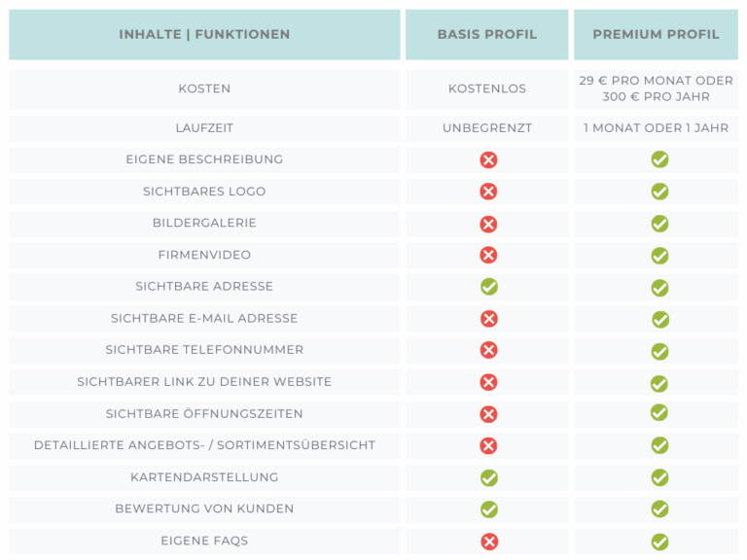Click the red X for Bildergalerie Basis
The image size is (747, 560).
[x=488, y=224]
